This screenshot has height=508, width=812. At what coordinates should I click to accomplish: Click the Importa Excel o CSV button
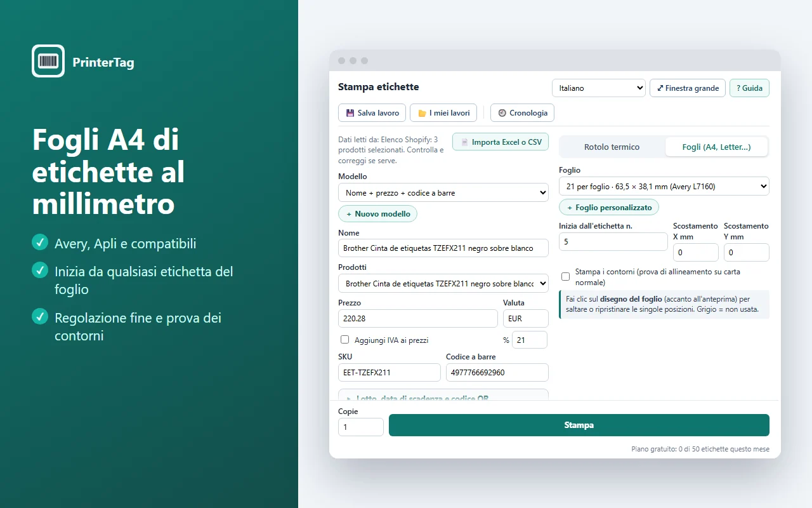[501, 142]
